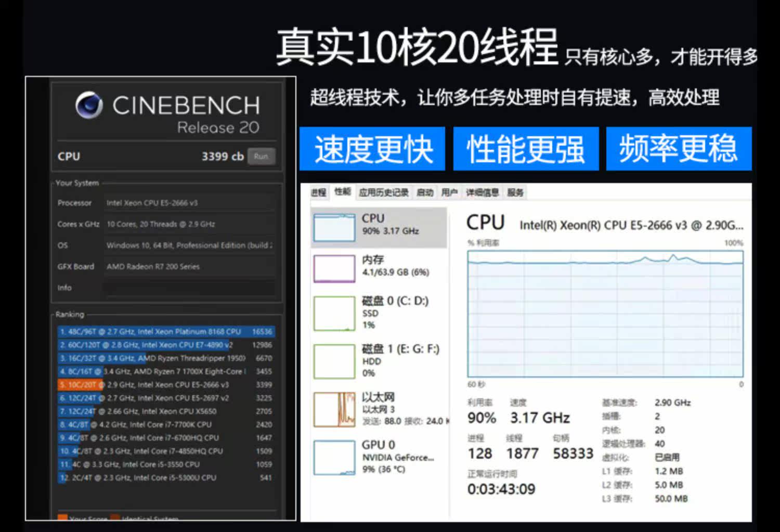
Task: Select highlighted ranking row 5 Xeon E5-2666 v3
Action: coord(166,385)
